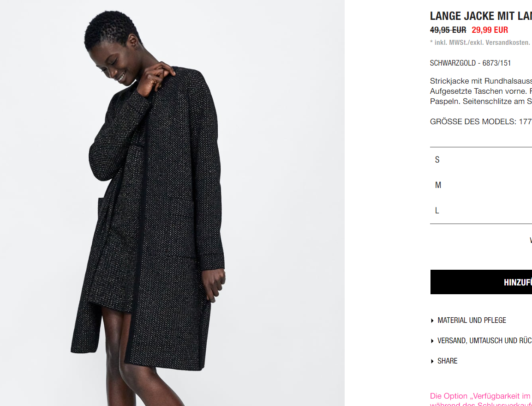Click the Grösse des Models info line
Image resolution: width=532 pixels, height=406 pixels.
tap(481, 121)
